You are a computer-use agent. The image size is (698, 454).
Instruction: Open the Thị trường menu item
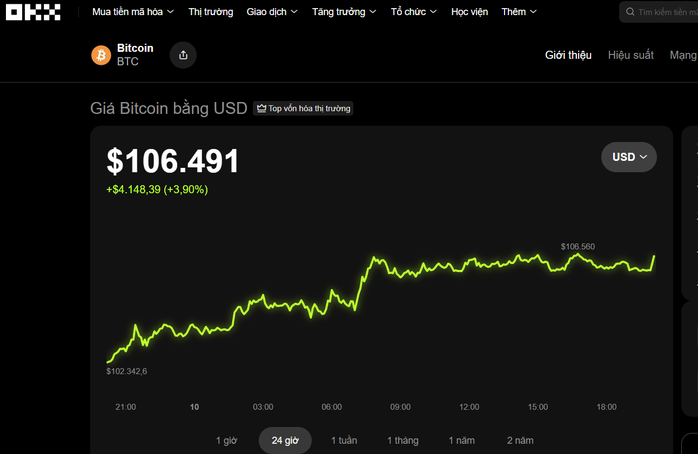tap(210, 12)
